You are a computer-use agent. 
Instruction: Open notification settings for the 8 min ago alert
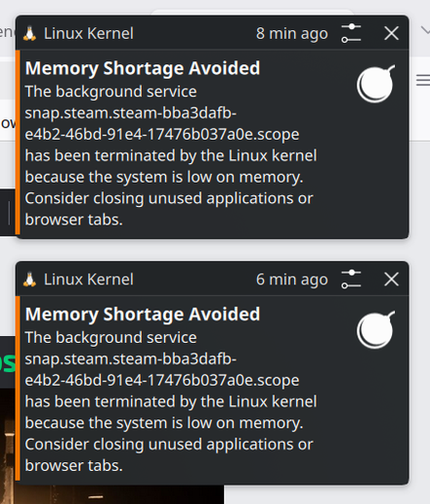click(351, 33)
